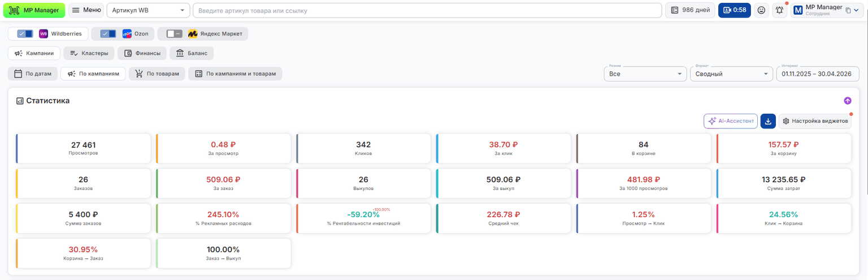Open the Формат dropdown set to Сводный

point(731,74)
